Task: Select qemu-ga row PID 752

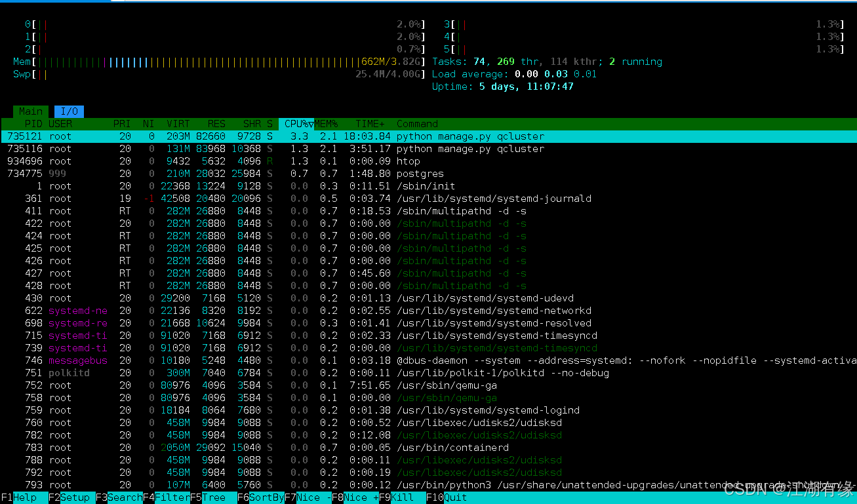Action: 428,385
